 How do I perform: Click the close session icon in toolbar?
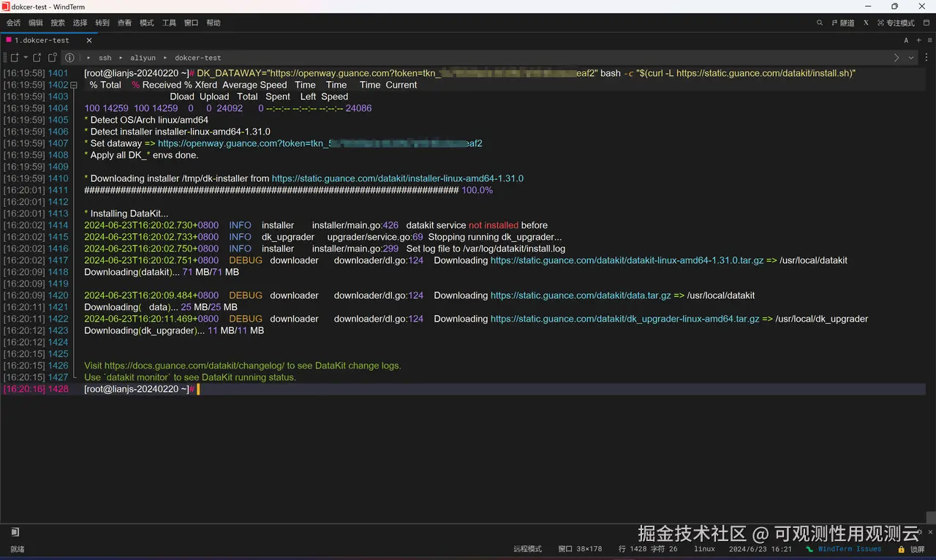click(x=37, y=57)
